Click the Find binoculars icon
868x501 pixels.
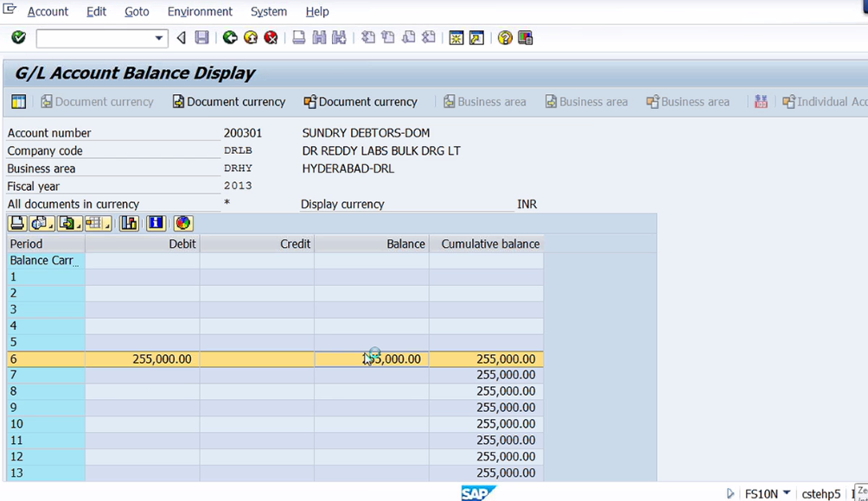[x=319, y=38]
